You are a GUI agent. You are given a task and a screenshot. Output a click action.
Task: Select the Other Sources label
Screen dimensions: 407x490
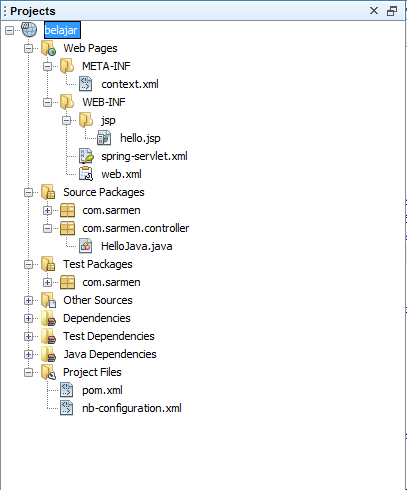click(x=98, y=300)
